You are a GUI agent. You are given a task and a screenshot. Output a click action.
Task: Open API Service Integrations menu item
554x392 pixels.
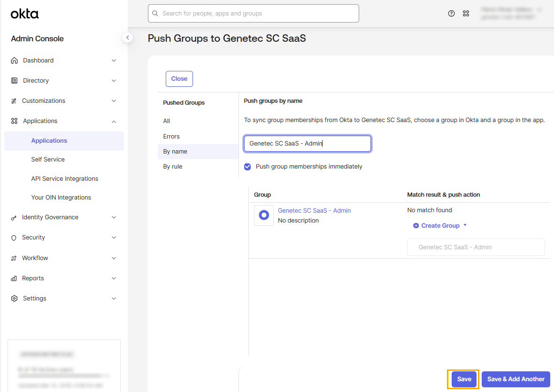click(x=65, y=179)
